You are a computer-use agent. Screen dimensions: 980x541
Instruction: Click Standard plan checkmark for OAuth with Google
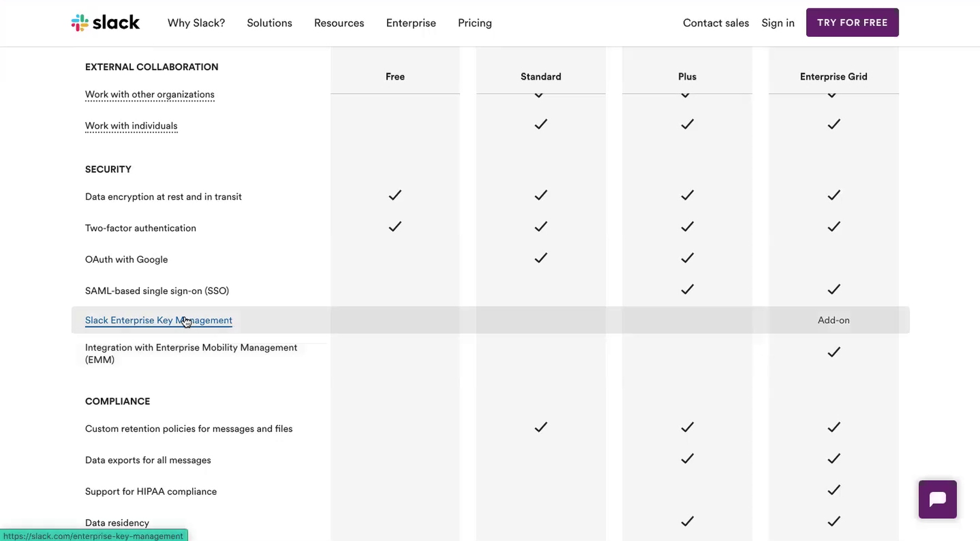[541, 258]
